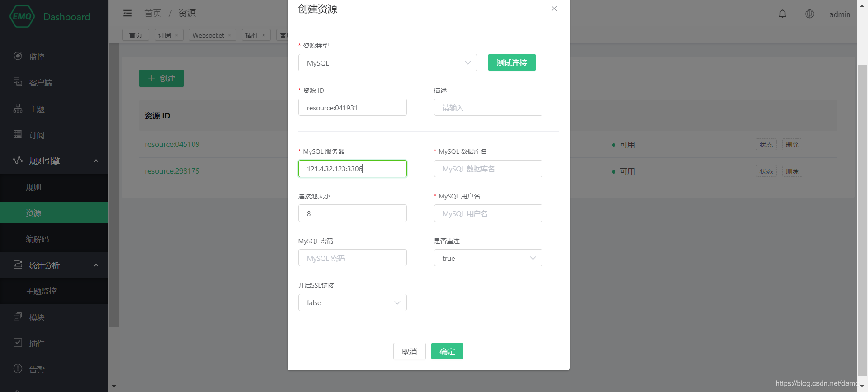Close the Websocket tab with its x
Image resolution: width=868 pixels, height=392 pixels.
[230, 35]
